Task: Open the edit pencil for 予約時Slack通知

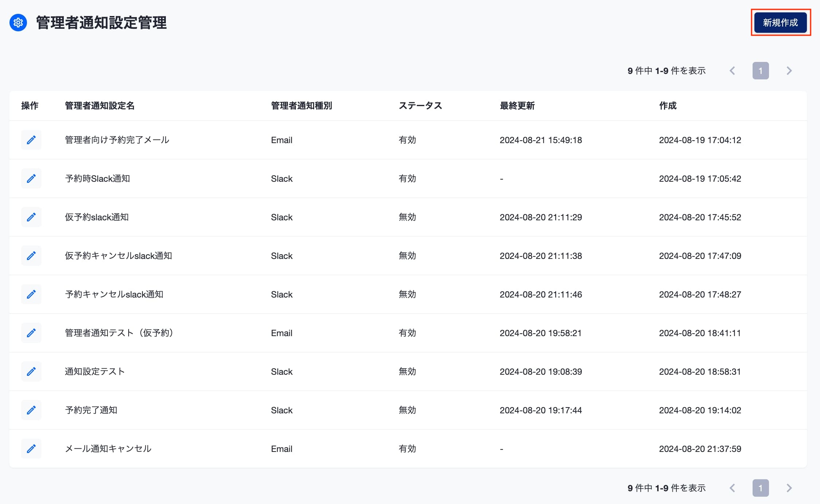Action: pos(31,178)
